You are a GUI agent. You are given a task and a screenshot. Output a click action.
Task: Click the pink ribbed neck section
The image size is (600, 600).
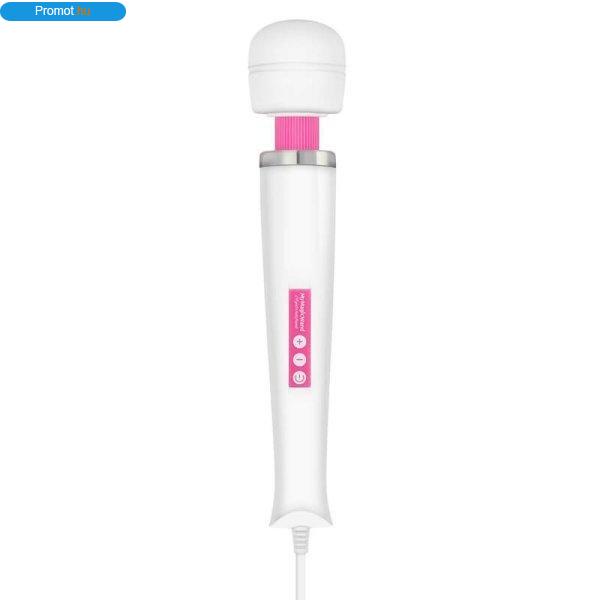pyautogui.click(x=297, y=133)
